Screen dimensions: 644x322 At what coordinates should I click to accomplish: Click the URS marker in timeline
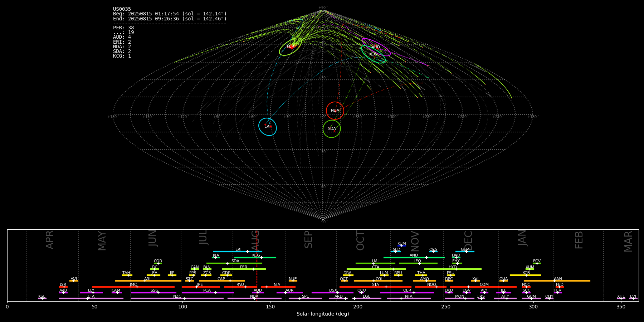click(x=481, y=298)
